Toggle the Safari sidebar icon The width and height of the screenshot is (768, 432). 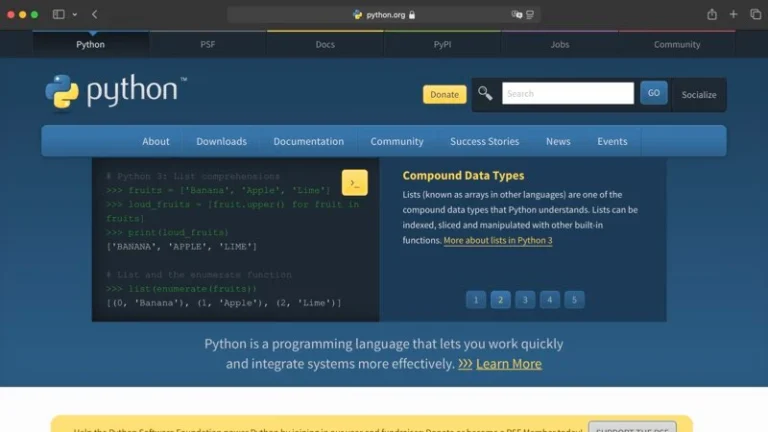58,14
